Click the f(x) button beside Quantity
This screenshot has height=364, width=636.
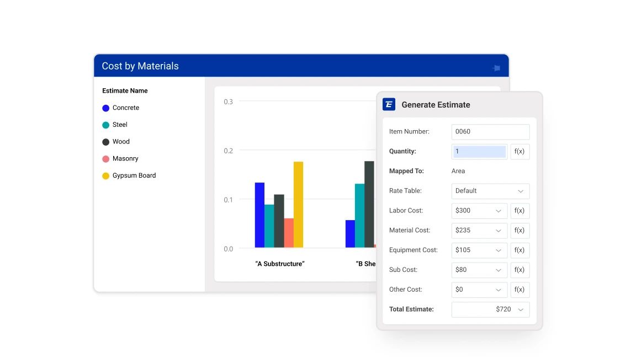(520, 152)
